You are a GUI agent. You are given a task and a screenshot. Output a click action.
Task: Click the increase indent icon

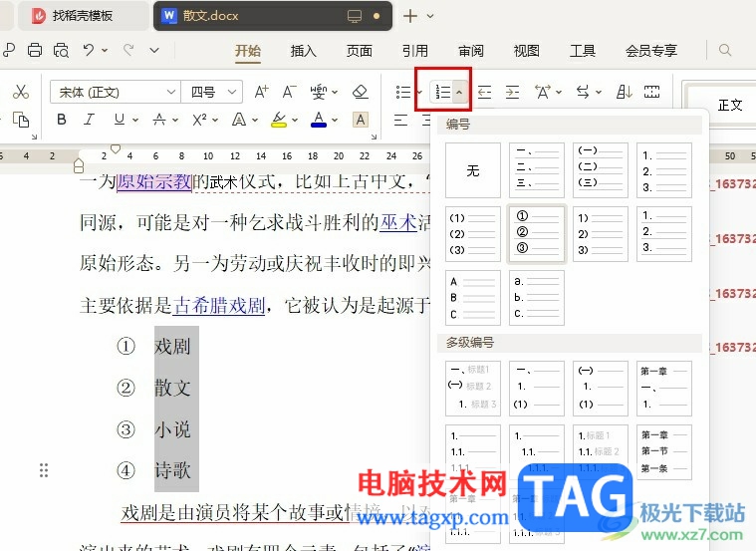pos(512,92)
